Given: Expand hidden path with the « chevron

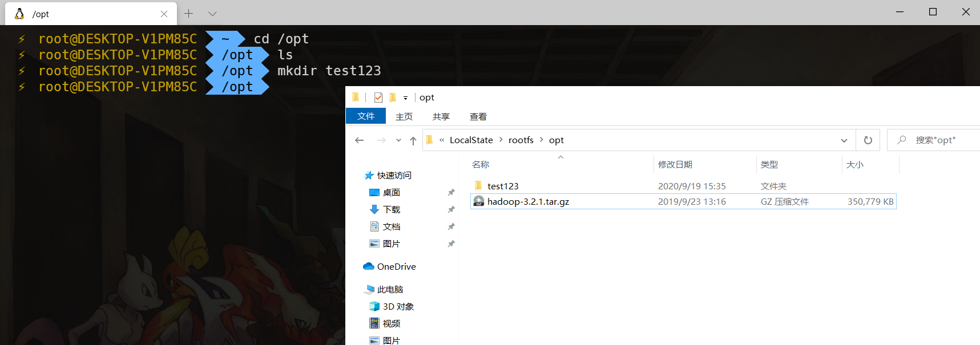Looking at the screenshot, I should tap(442, 140).
